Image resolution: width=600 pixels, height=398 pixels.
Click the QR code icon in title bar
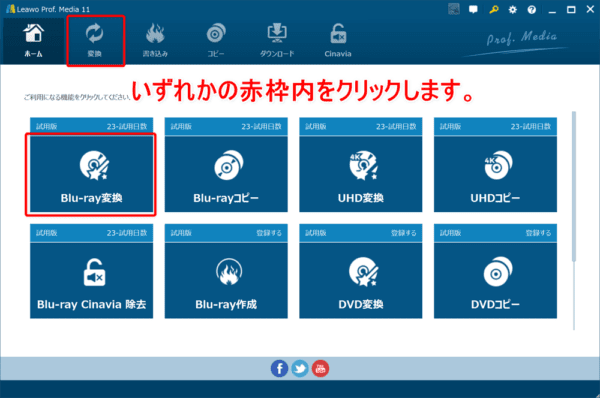point(454,9)
